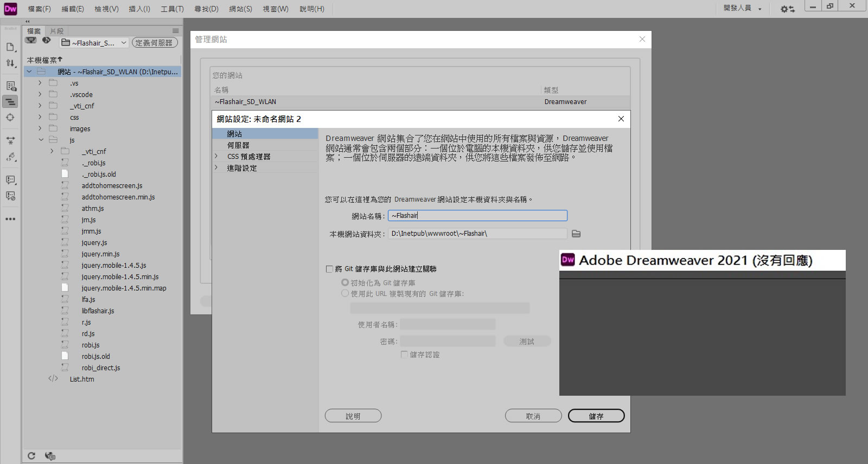Open the 編輯(E) menu
Image resolution: width=868 pixels, height=464 pixels.
tap(73, 9)
